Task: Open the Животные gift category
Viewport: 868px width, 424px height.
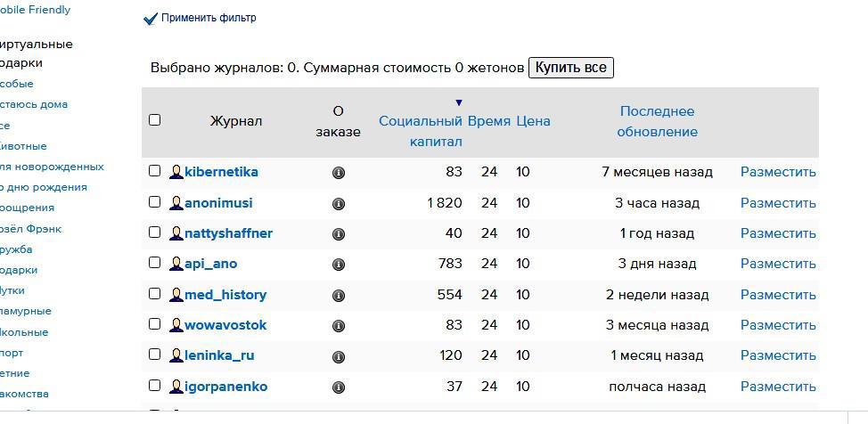Action: pyautogui.click(x=23, y=146)
